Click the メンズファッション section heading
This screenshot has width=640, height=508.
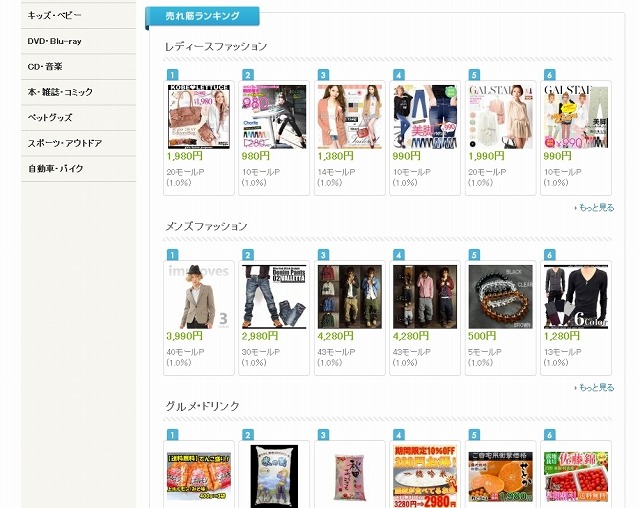coord(206,226)
